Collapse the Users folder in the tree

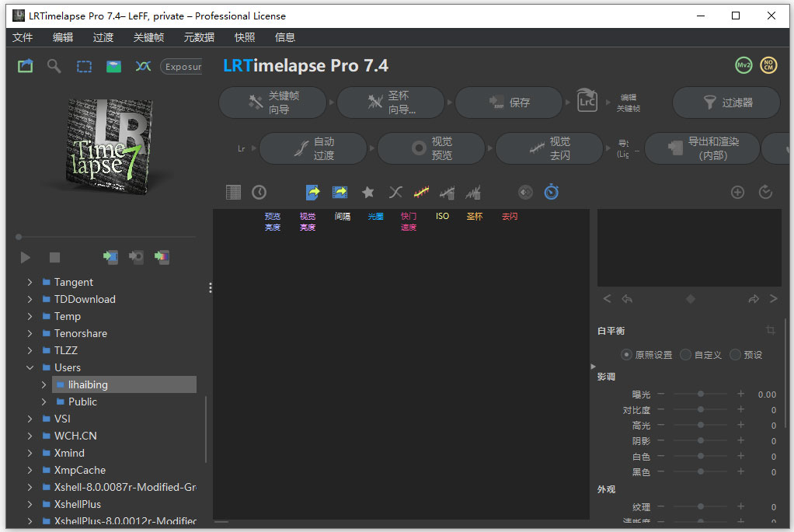point(30,367)
